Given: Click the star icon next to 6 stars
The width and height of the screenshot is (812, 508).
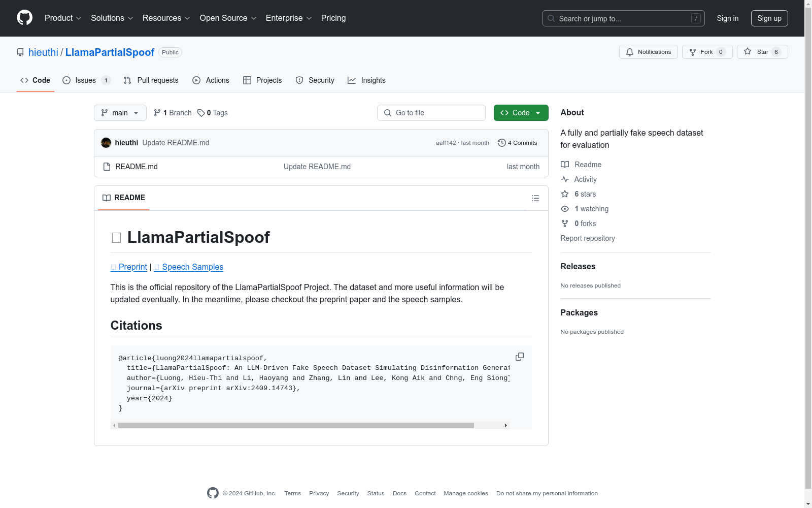Looking at the screenshot, I should [565, 194].
